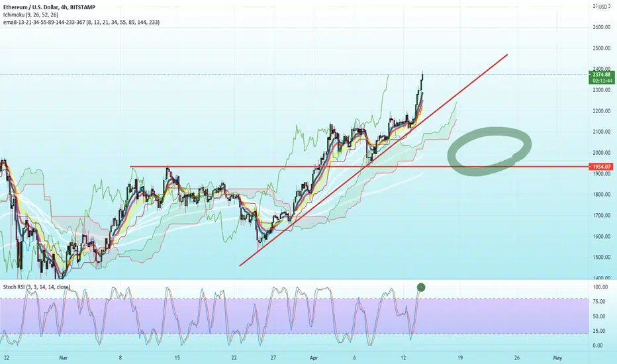
Task: Select the green ellipse drawing on the chart
Action: 489,151
